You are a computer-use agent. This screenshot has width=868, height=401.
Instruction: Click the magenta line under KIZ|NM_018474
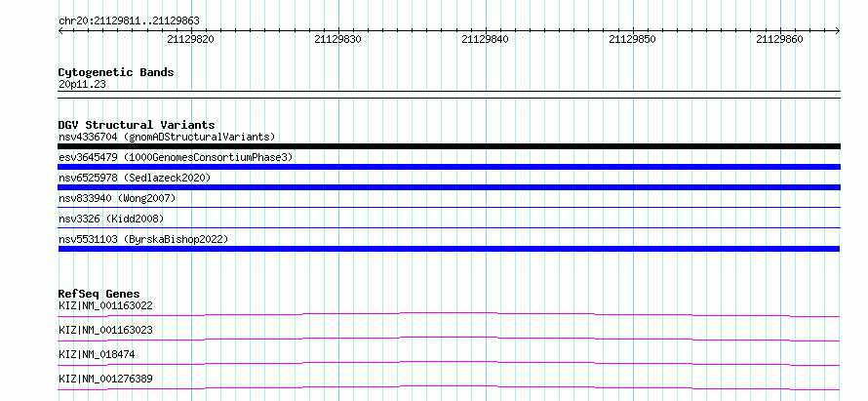pos(449,363)
